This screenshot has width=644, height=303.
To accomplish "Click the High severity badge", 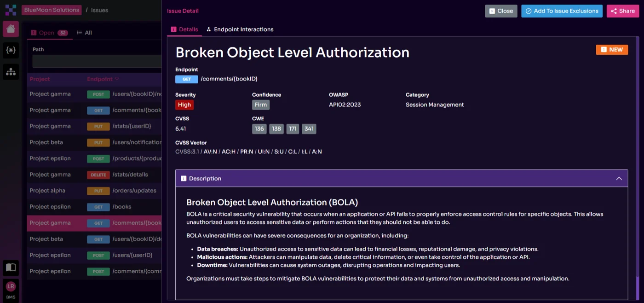I will 184,105.
